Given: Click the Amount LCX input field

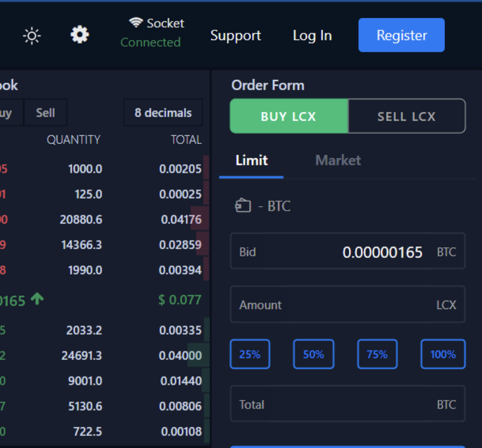Looking at the screenshot, I should point(347,305).
